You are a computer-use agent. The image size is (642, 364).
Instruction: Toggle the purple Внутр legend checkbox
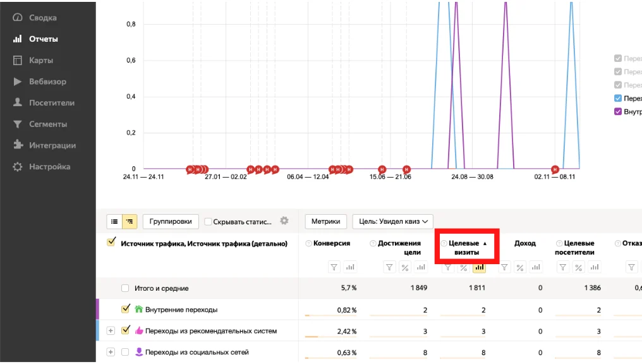(618, 111)
